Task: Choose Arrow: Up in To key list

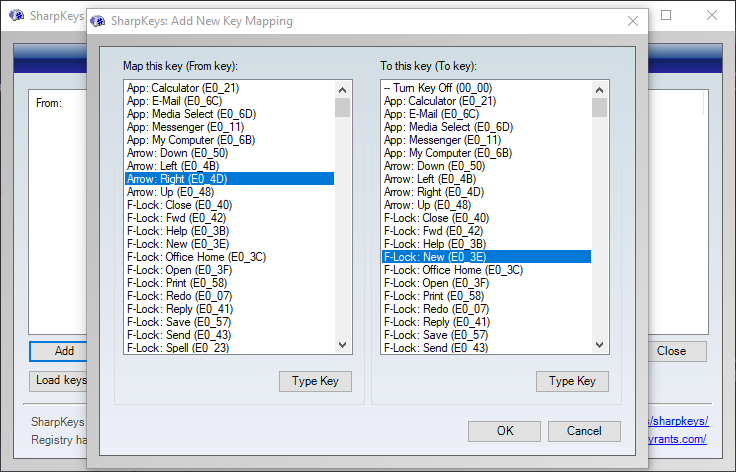Action: point(487,205)
